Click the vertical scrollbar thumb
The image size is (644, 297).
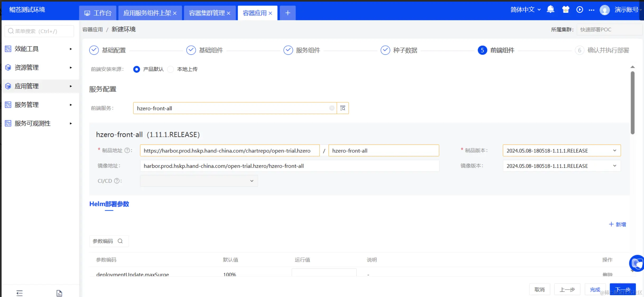pos(632,103)
